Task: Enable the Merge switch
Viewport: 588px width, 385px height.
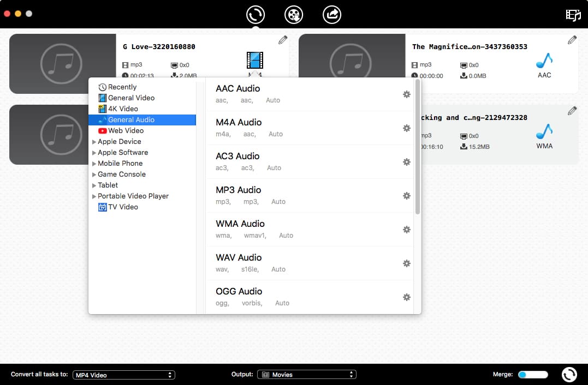Action: [x=532, y=375]
